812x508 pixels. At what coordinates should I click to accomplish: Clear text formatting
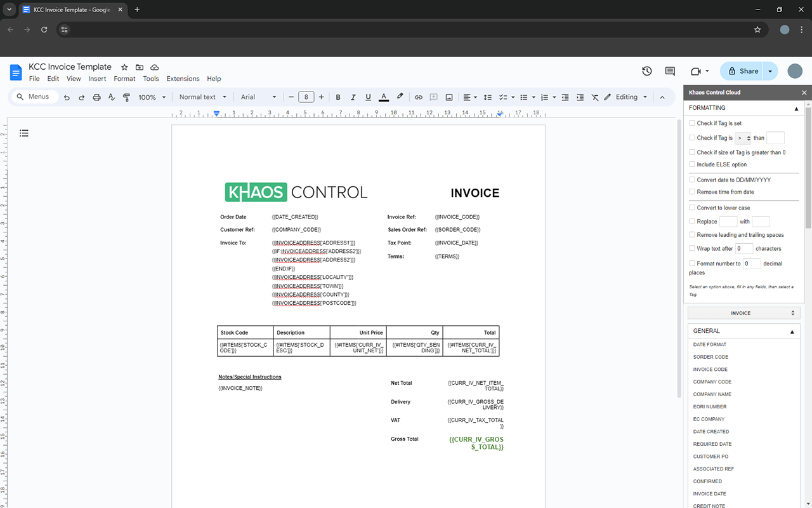pyautogui.click(x=595, y=97)
